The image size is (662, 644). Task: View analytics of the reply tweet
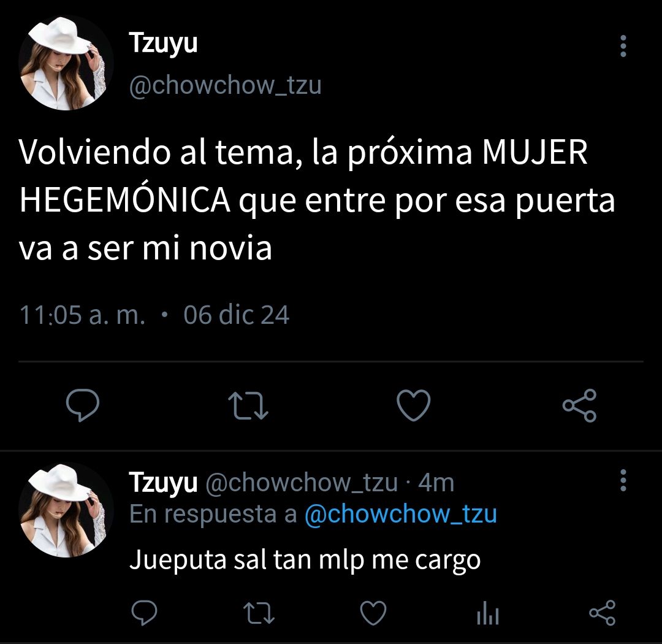[x=488, y=613]
